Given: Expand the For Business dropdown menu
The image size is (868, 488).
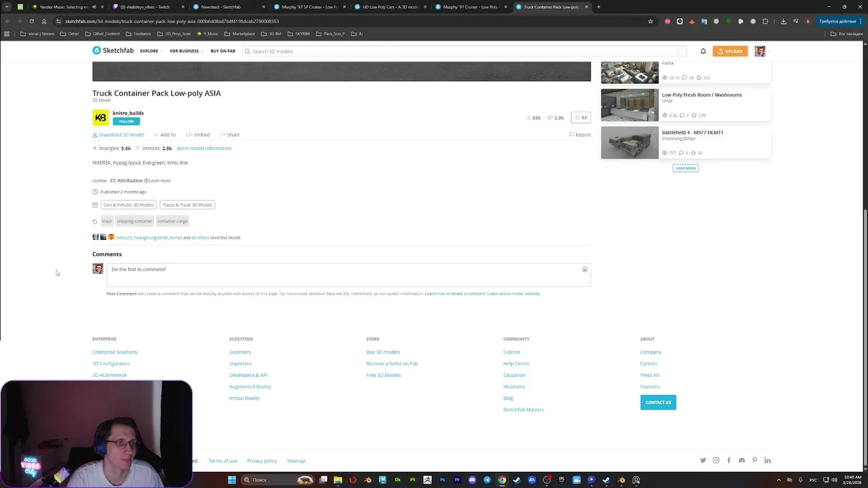Looking at the screenshot, I should (x=186, y=52).
